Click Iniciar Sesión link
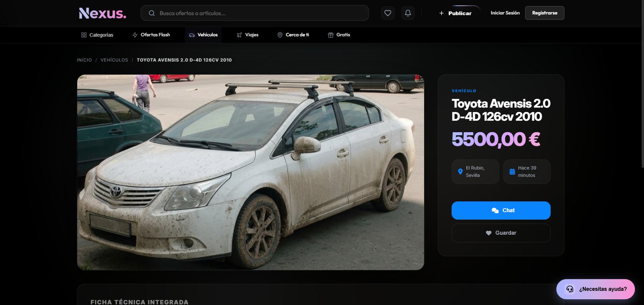The width and height of the screenshot is (644, 305). tap(505, 13)
